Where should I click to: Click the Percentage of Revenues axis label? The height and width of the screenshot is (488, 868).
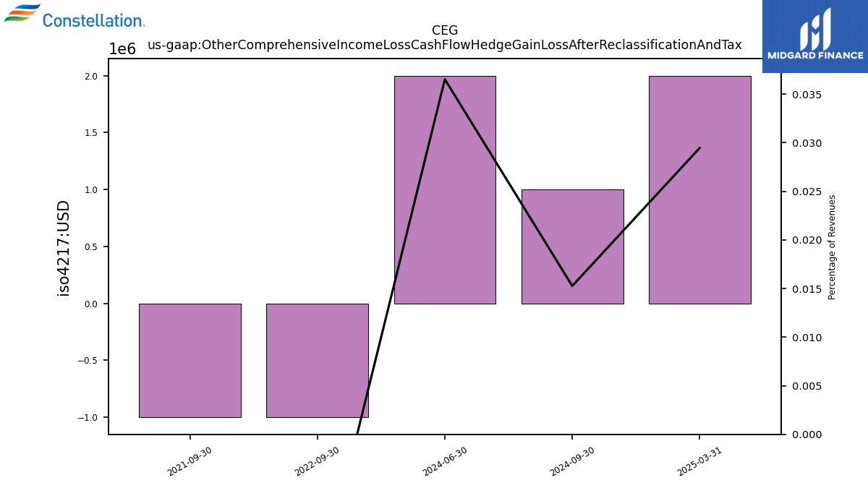[832, 247]
